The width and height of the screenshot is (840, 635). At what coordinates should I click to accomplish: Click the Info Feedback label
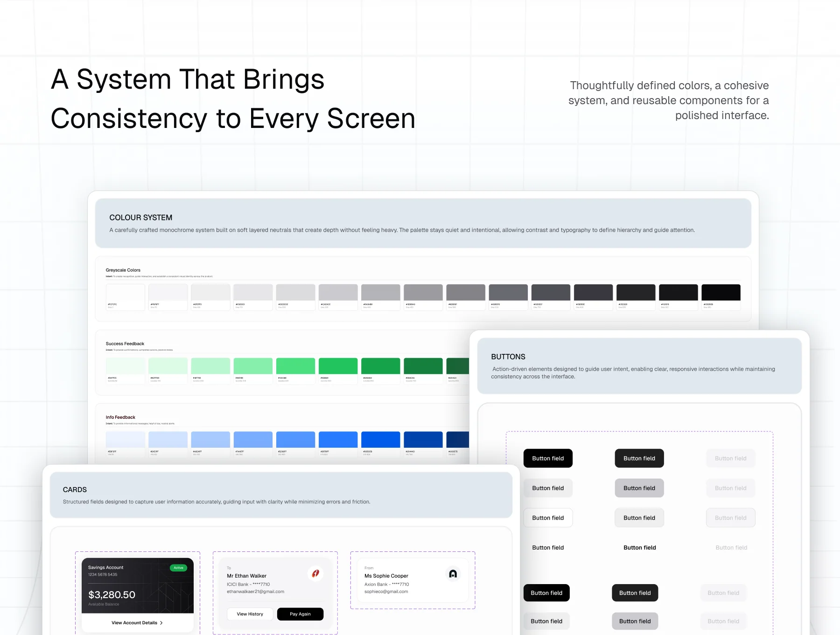pyautogui.click(x=120, y=417)
